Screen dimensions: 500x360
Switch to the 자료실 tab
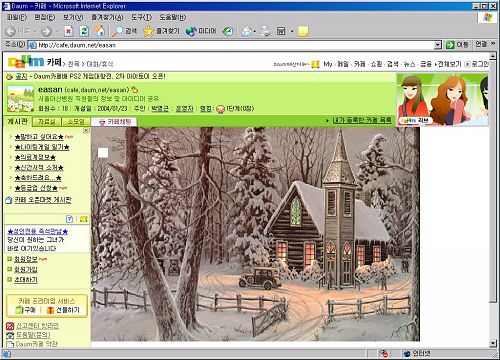pos(47,122)
